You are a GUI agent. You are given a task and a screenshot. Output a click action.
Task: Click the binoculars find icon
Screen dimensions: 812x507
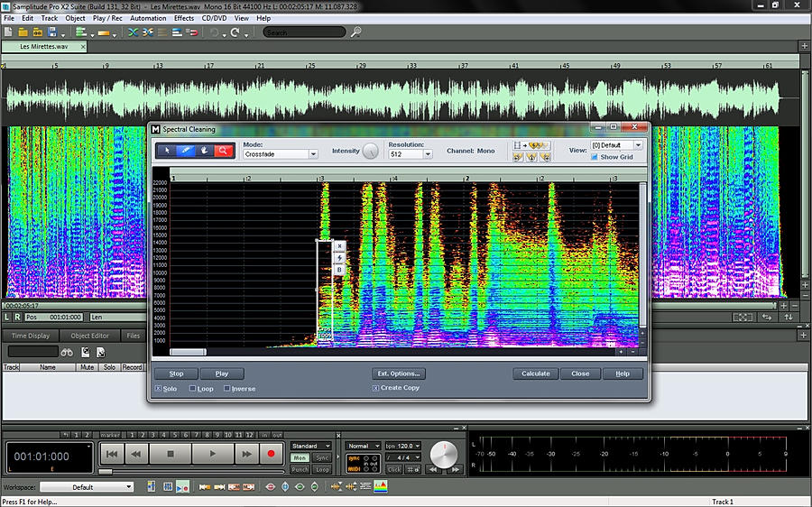pyautogui.click(x=67, y=352)
